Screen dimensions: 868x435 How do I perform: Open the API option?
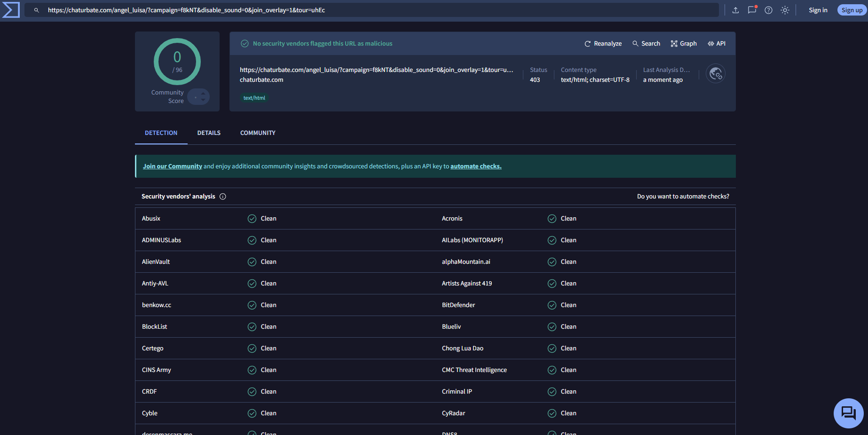tap(717, 43)
